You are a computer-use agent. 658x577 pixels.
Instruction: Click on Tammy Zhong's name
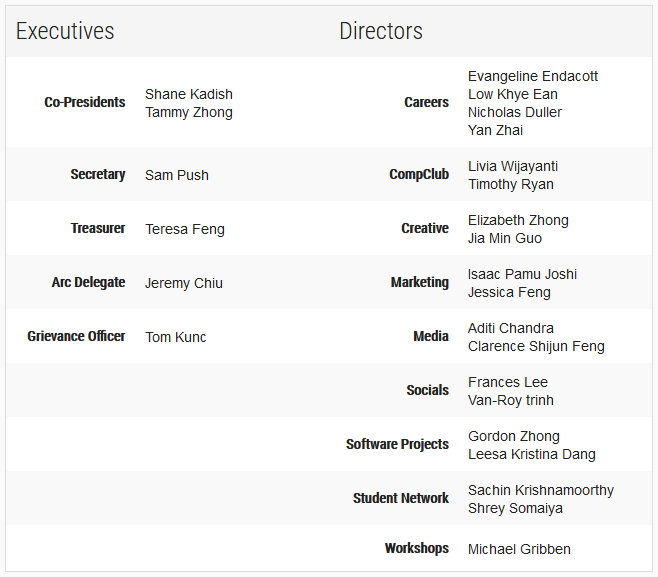[x=189, y=112]
